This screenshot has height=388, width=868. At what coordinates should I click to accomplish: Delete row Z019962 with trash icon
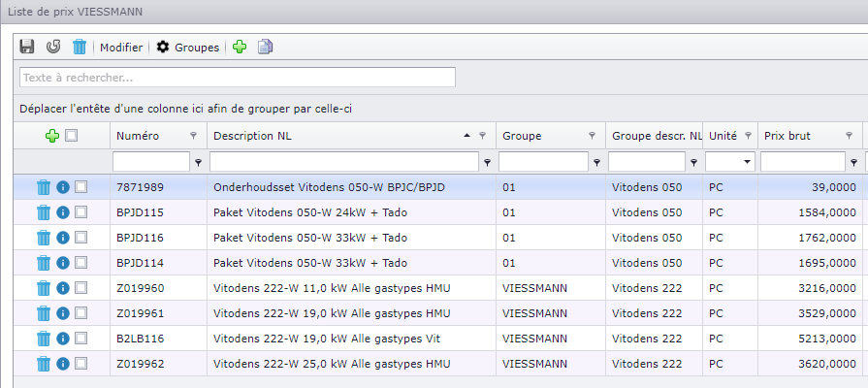tap(44, 364)
